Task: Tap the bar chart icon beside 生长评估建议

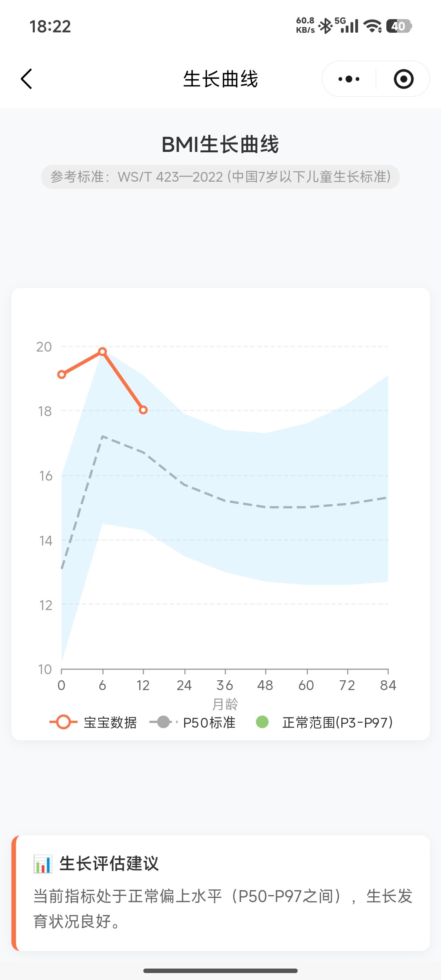Action: click(43, 864)
